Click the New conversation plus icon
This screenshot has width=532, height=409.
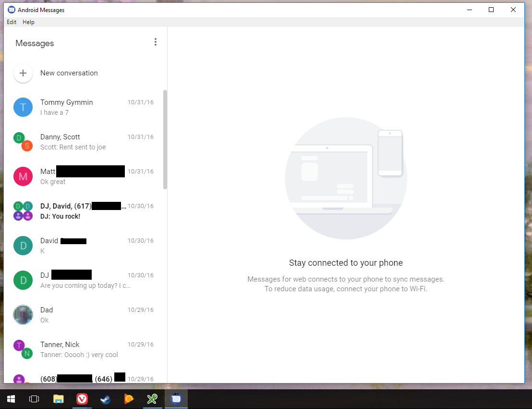23,73
